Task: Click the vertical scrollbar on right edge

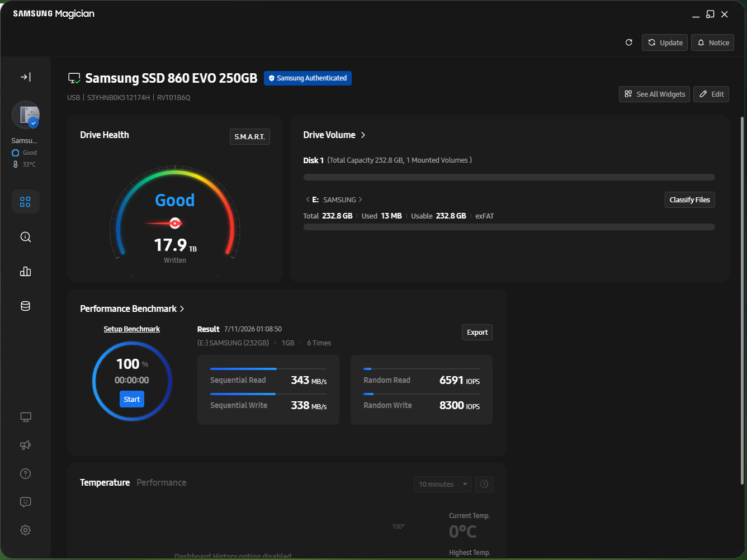Action: click(743, 301)
